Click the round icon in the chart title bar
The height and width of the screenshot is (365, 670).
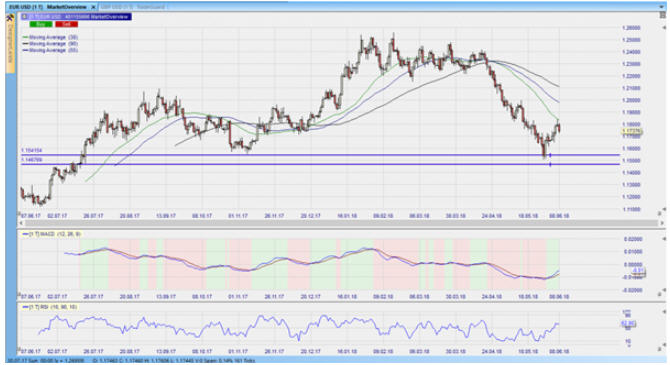(25, 17)
